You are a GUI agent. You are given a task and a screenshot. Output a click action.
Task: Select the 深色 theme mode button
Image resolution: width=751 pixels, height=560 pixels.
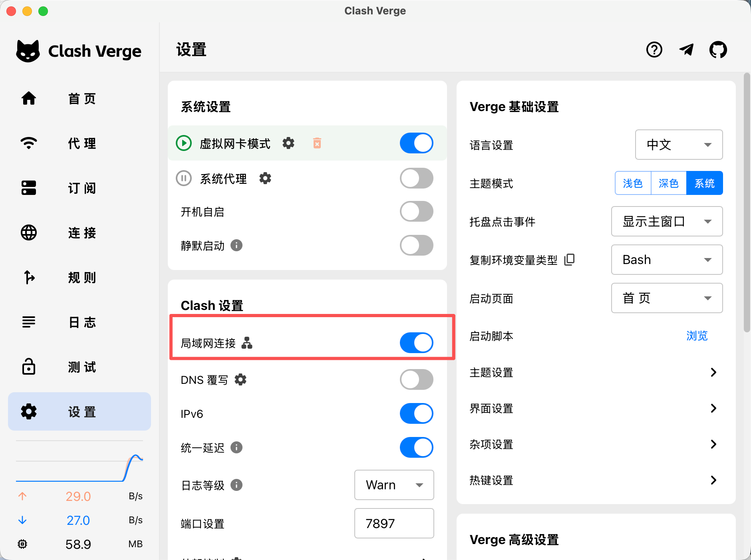[669, 183]
